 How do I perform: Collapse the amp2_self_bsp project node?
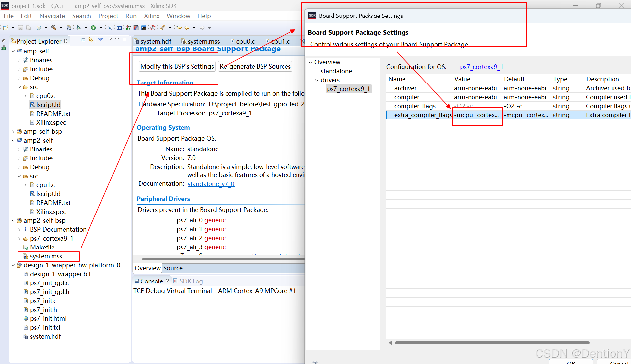point(13,220)
